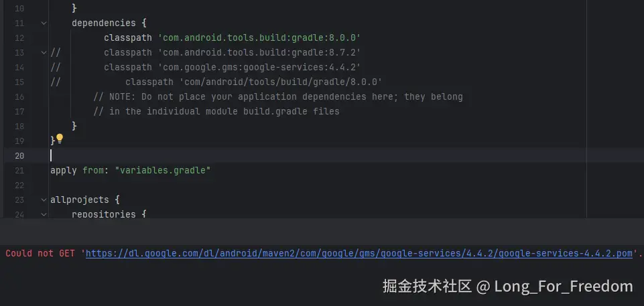Toggle the fold arrow on line 13
This screenshot has height=306, width=644.
pos(44,53)
